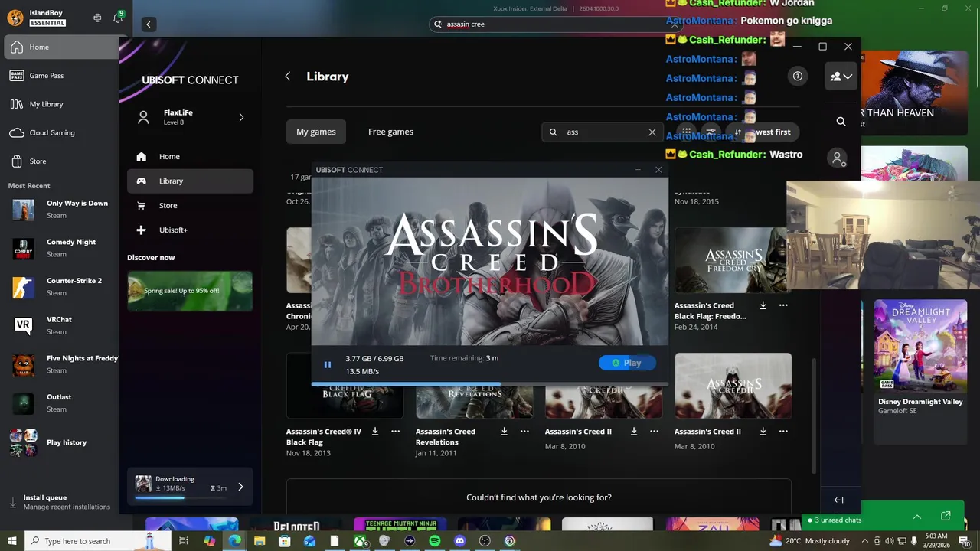Pop out the chats window
Screen dimensions: 980x551
click(x=946, y=517)
